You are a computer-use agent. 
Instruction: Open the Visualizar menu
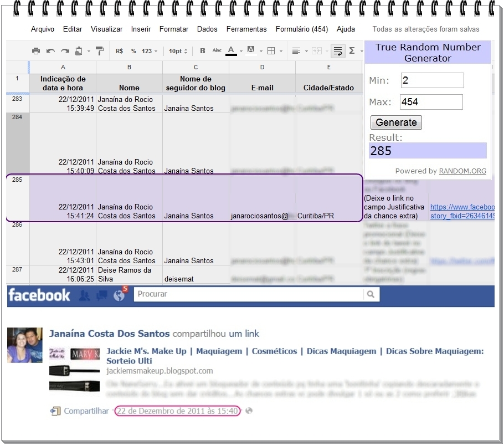click(x=106, y=29)
